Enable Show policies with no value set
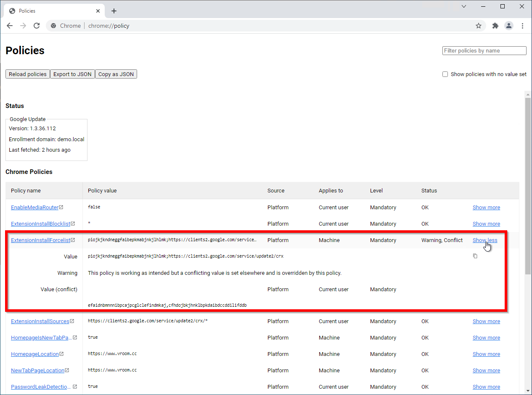532x395 pixels. (445, 74)
